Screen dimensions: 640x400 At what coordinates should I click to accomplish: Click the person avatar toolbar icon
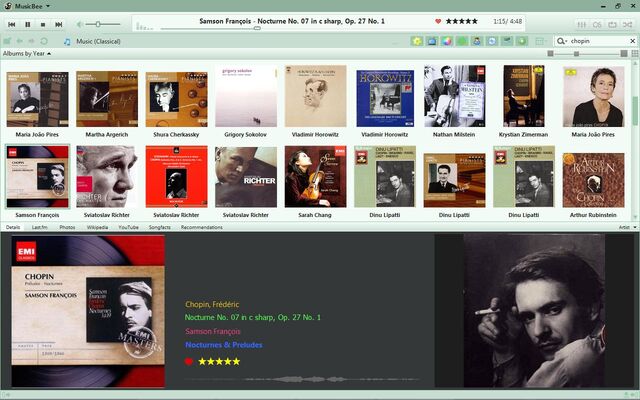click(x=477, y=41)
